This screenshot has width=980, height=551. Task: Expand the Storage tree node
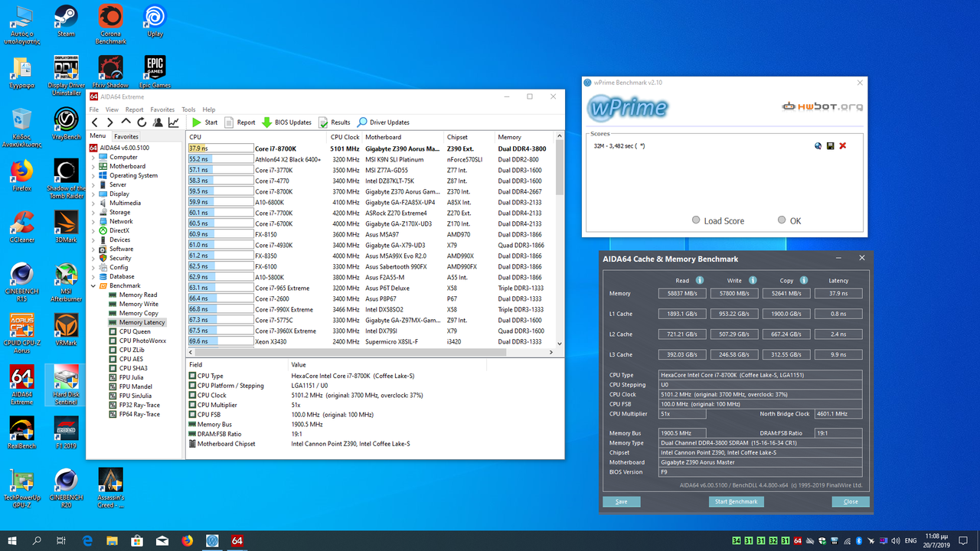(x=94, y=212)
